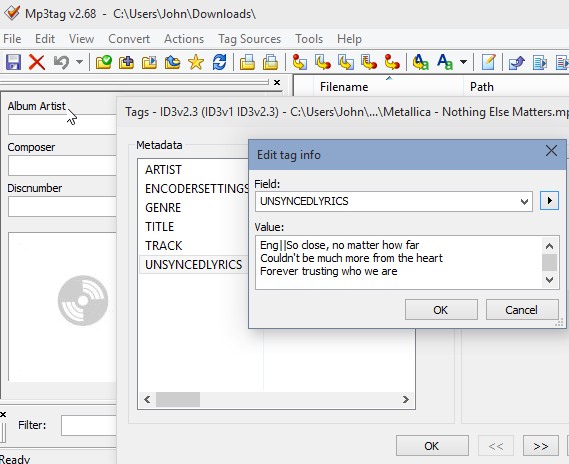
Task: Click the Save tag floppy disk icon
Action: (x=13, y=62)
